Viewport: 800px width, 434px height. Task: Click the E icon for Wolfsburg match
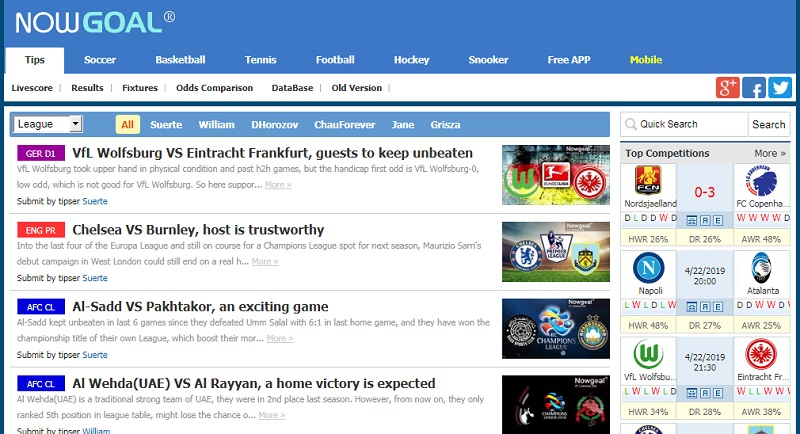[718, 393]
